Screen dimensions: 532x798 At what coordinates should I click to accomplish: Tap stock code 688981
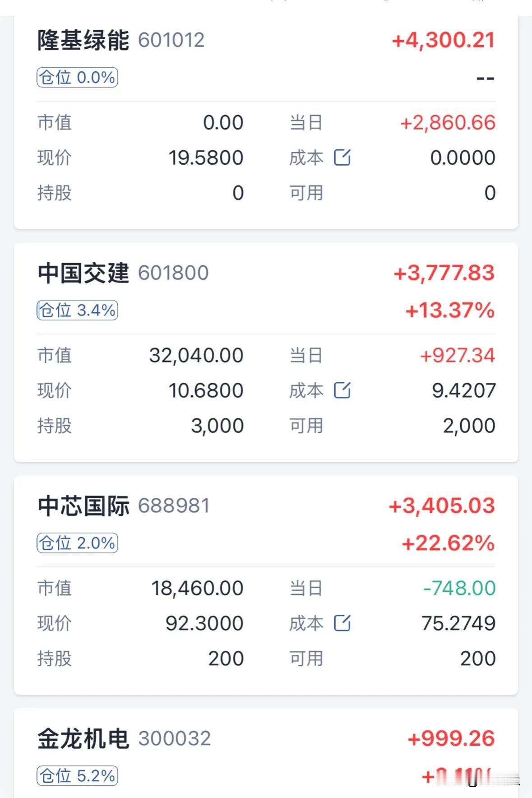[x=174, y=506]
